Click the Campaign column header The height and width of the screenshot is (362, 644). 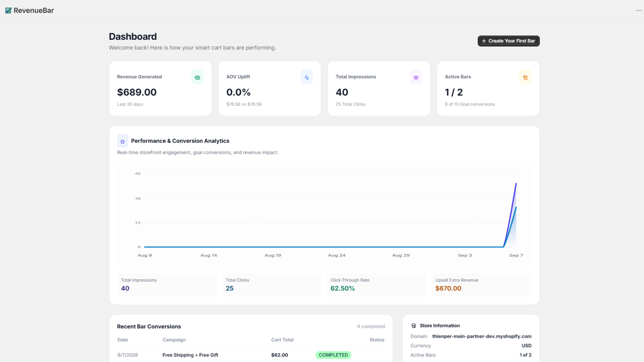[174, 340]
